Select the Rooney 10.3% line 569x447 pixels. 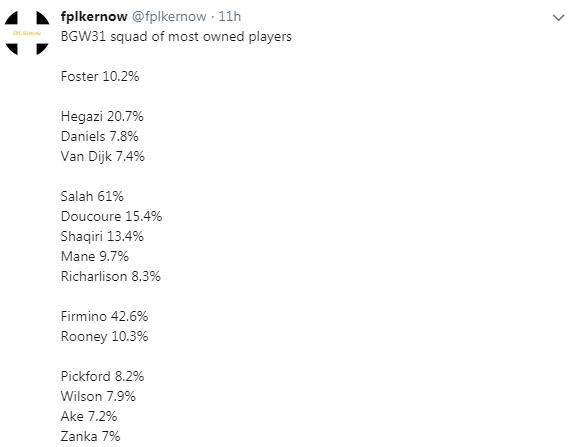pyautogui.click(x=104, y=337)
